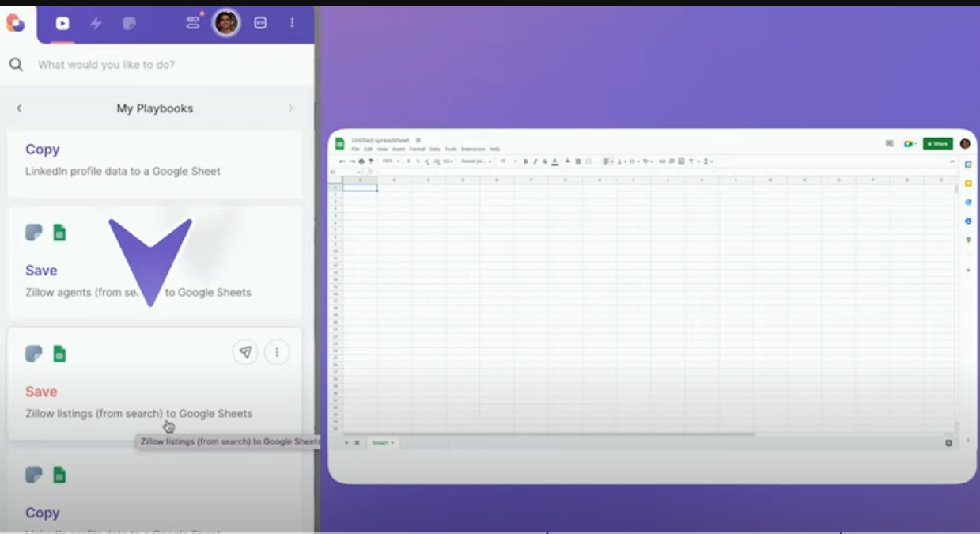980x534 pixels.
Task: Open the font size dropdown
Action: pos(508,161)
